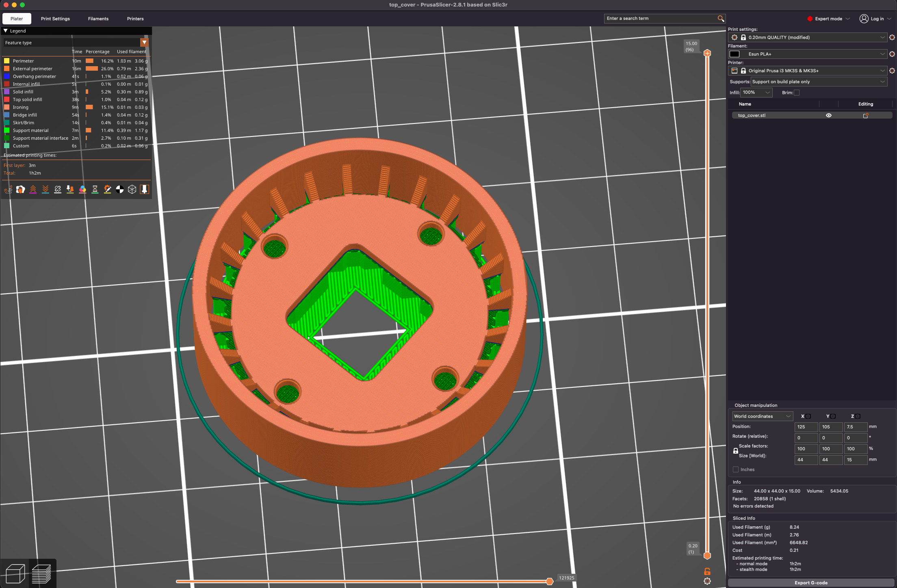Collapse the Legend panel disclosure triangle
897x588 pixels.
tap(6, 30)
